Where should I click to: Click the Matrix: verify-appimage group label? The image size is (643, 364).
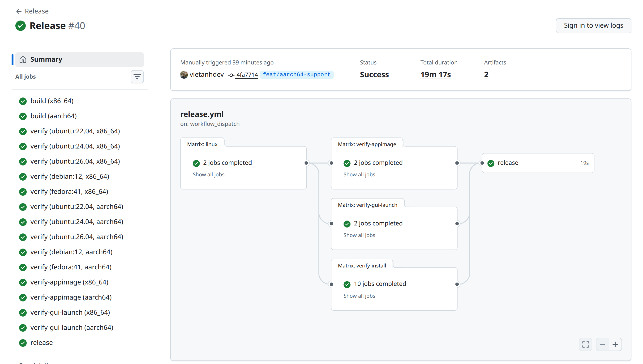coord(367,144)
